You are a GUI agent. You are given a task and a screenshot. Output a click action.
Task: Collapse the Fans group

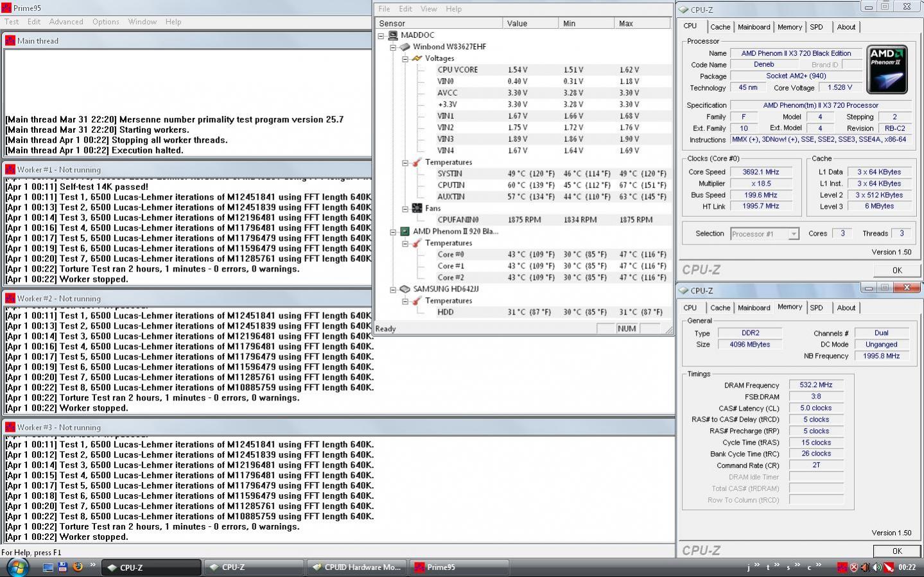[405, 208]
